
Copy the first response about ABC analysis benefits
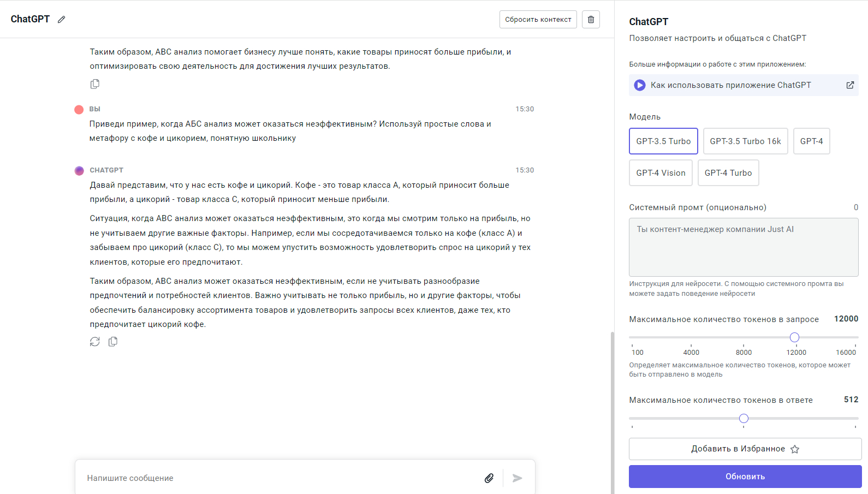[95, 84]
